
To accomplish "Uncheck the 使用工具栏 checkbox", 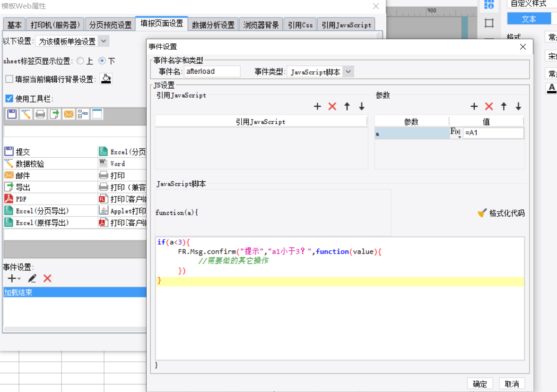I will 9,99.
